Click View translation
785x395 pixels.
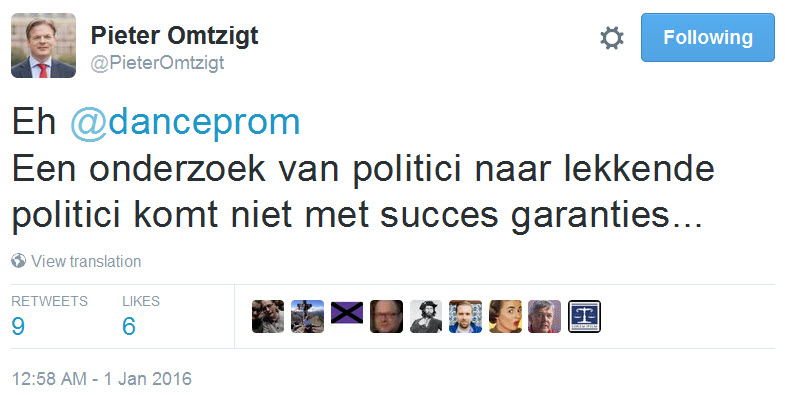pos(86,261)
